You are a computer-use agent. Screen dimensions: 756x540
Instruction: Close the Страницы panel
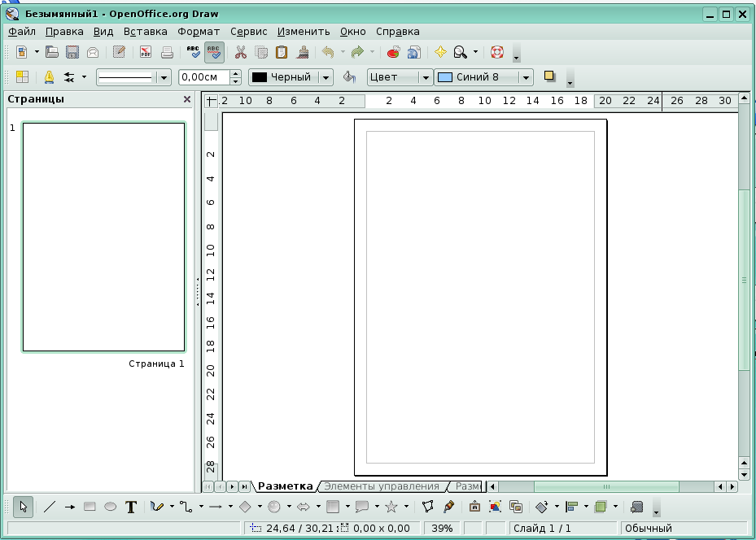pos(187,99)
